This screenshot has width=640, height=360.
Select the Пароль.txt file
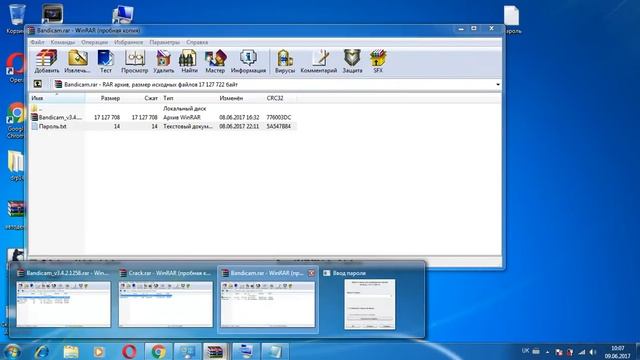coord(163,126)
